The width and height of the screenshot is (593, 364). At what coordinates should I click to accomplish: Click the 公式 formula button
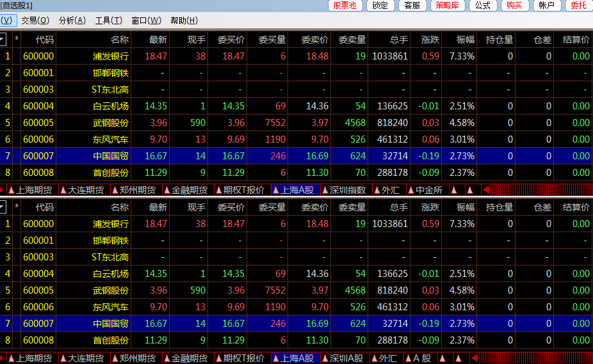coord(483,5)
